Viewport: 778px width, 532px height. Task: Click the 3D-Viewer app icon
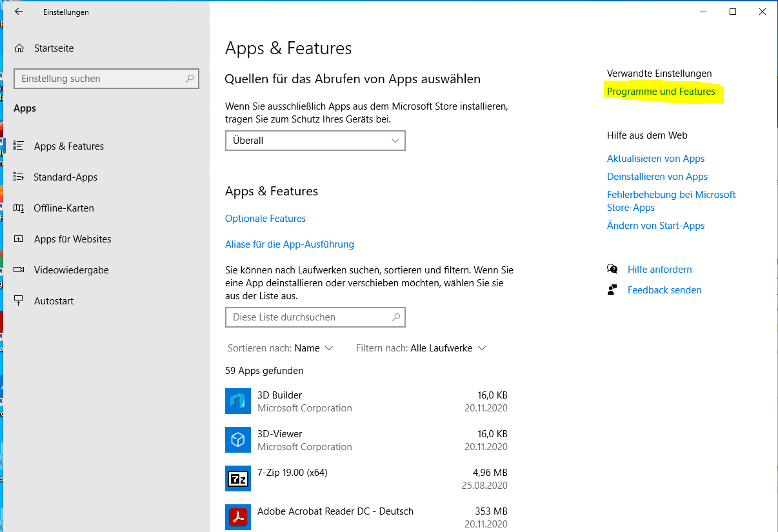[x=237, y=440]
